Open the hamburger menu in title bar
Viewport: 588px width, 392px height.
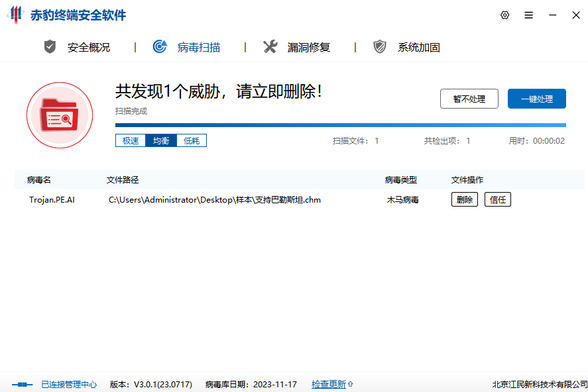[528, 15]
